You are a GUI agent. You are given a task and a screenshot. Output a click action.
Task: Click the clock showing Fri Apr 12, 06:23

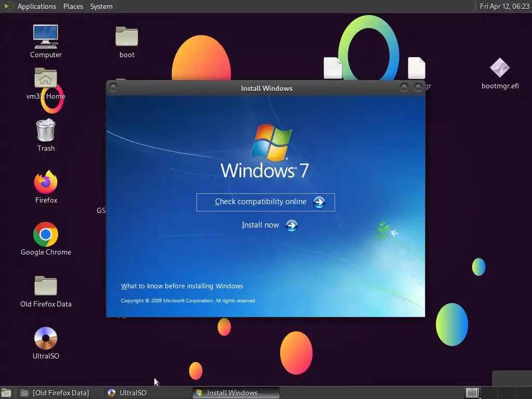coord(504,6)
